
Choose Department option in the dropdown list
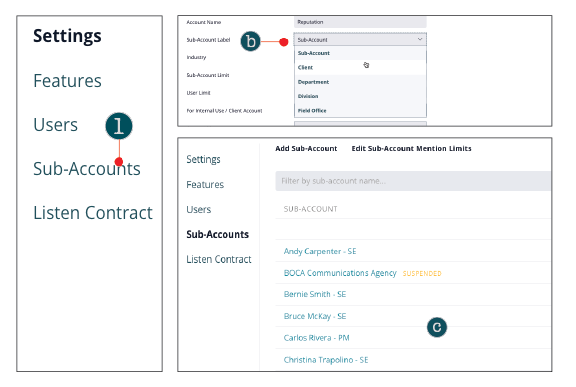(x=360, y=82)
